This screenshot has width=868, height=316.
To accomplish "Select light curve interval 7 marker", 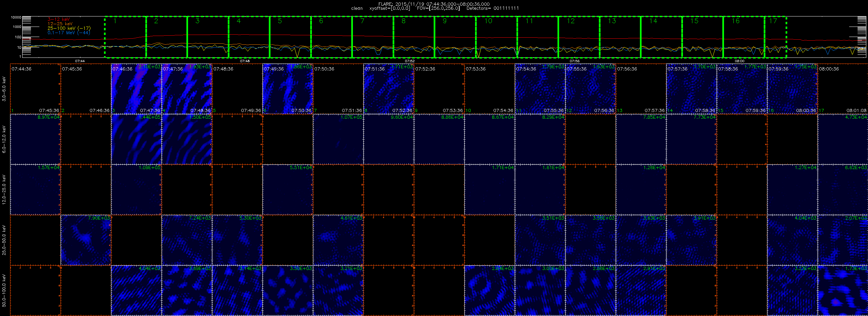I will 362,21.
